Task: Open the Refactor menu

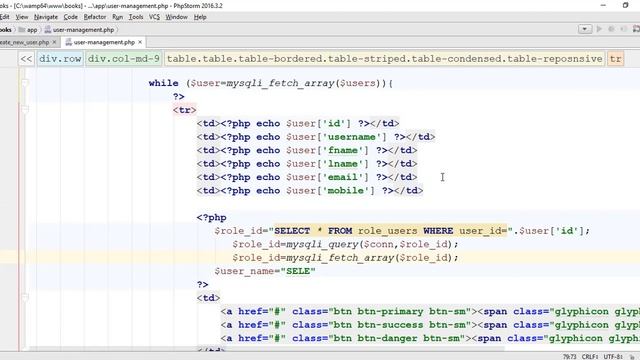Action: [x=95, y=17]
